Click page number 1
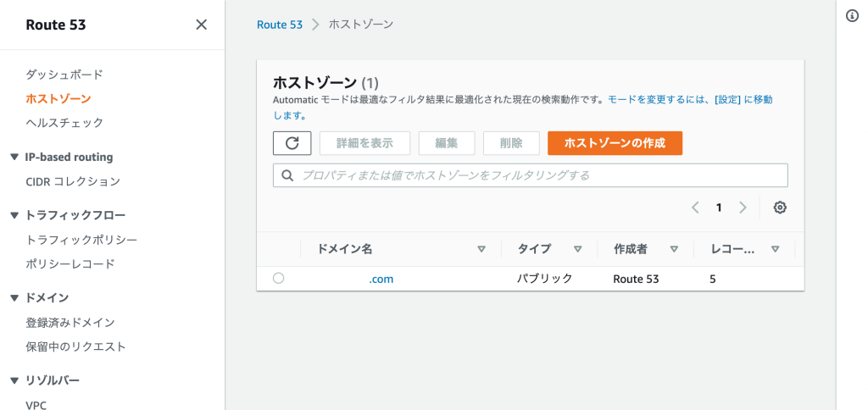 719,208
